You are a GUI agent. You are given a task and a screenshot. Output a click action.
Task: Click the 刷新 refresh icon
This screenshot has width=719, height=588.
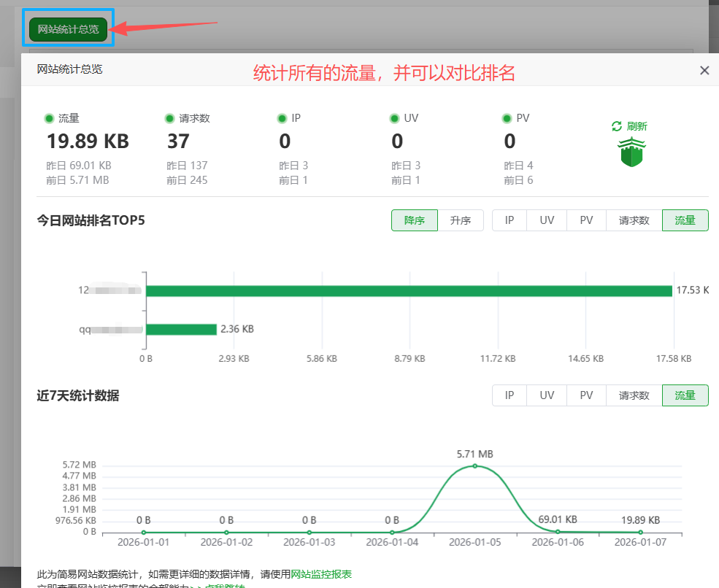(x=617, y=126)
